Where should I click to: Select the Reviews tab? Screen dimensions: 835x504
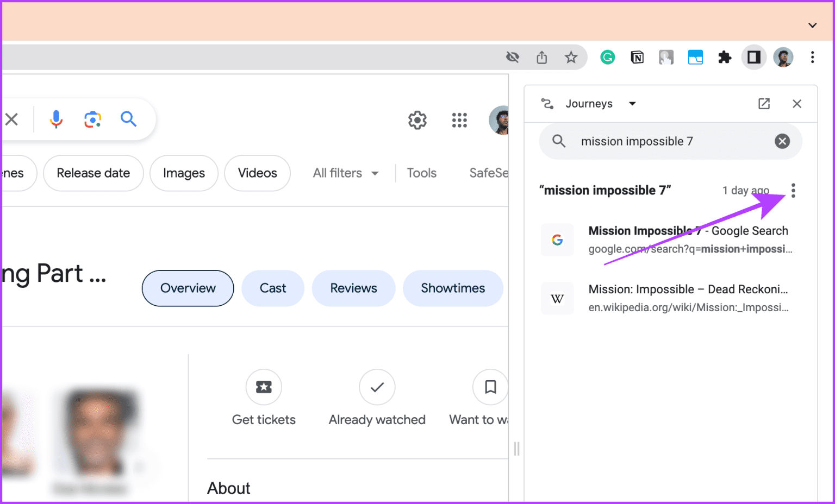[353, 288]
